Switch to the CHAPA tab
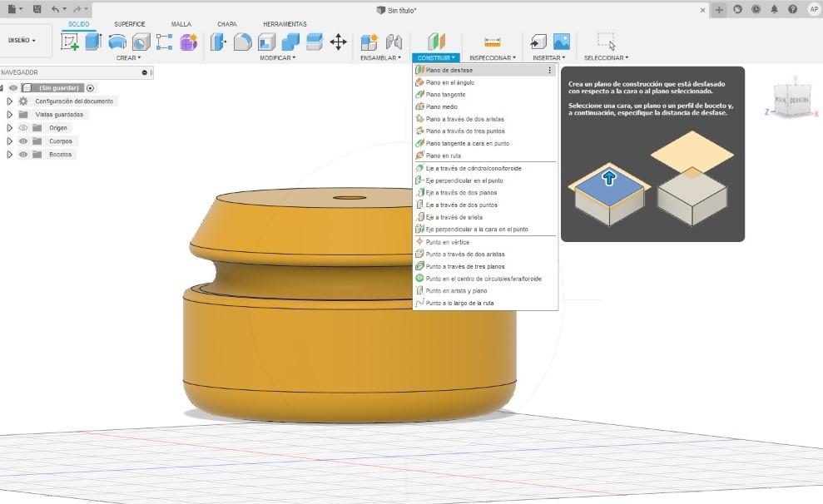This screenshot has height=504, width=823. click(227, 24)
